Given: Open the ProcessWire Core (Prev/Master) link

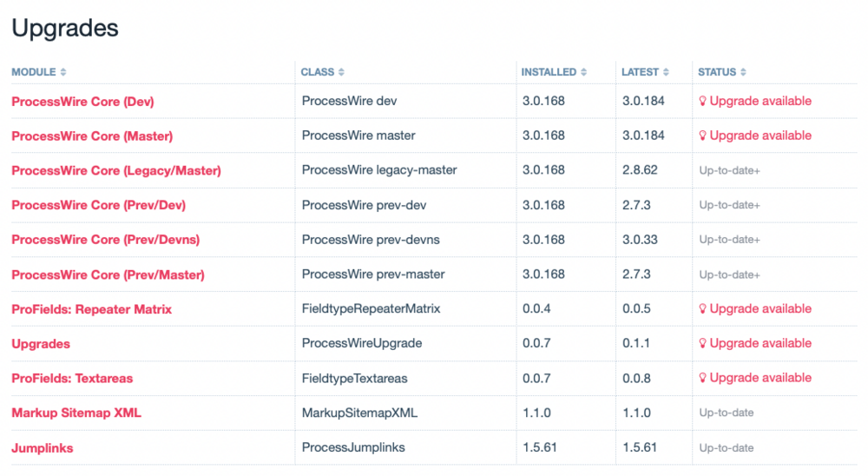Looking at the screenshot, I should [108, 274].
